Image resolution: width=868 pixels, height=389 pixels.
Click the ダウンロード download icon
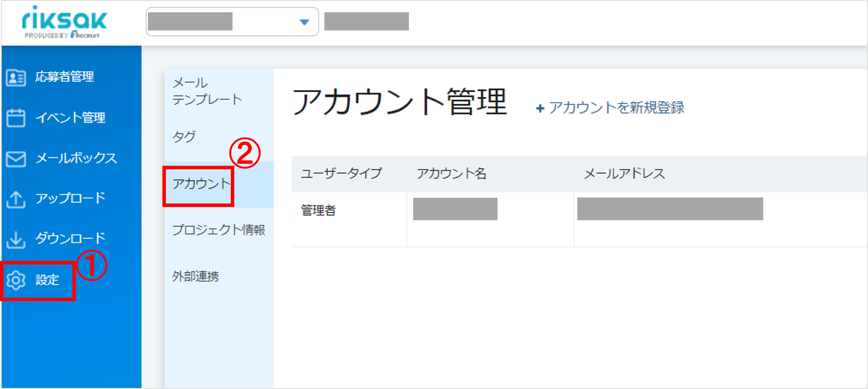coord(16,239)
